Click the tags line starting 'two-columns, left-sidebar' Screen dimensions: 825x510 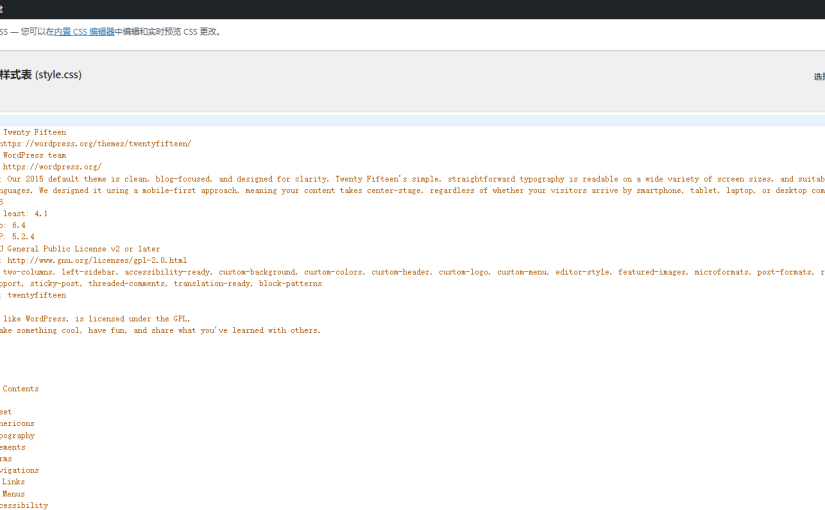point(412,272)
